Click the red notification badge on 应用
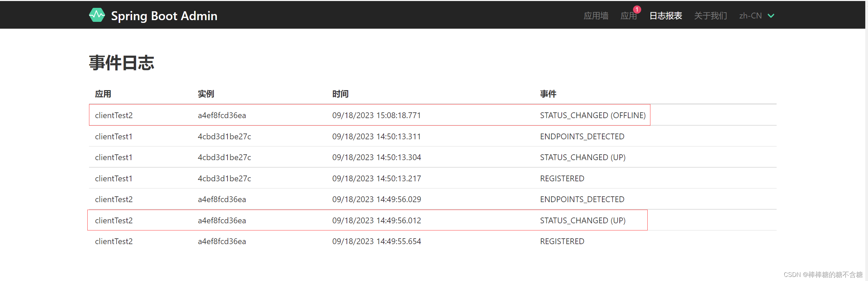Image resolution: width=868 pixels, height=281 pixels. [637, 10]
